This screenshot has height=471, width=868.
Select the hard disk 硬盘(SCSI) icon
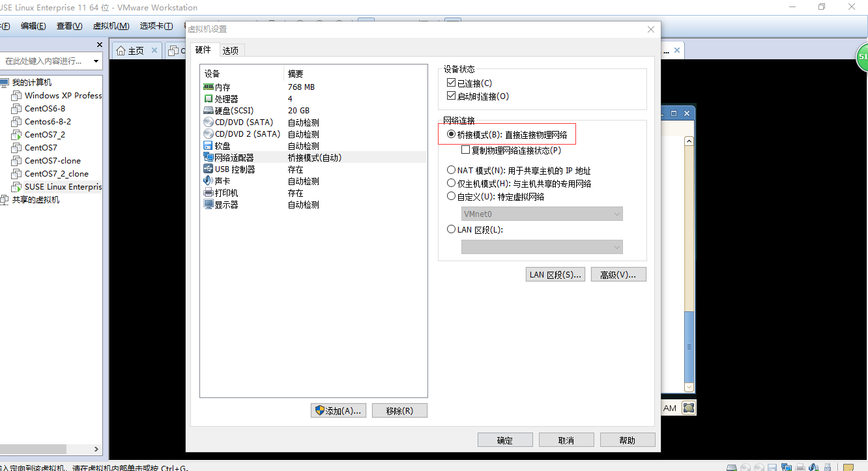(209, 110)
